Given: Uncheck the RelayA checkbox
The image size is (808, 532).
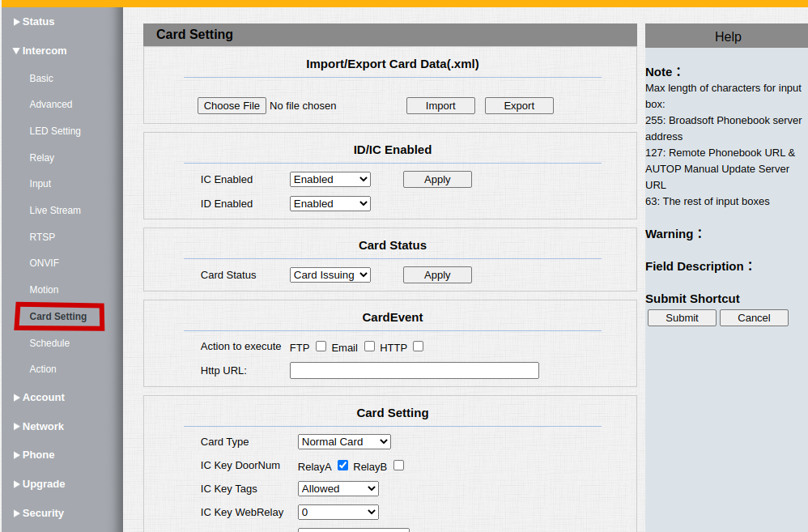Looking at the screenshot, I should tap(342, 466).
